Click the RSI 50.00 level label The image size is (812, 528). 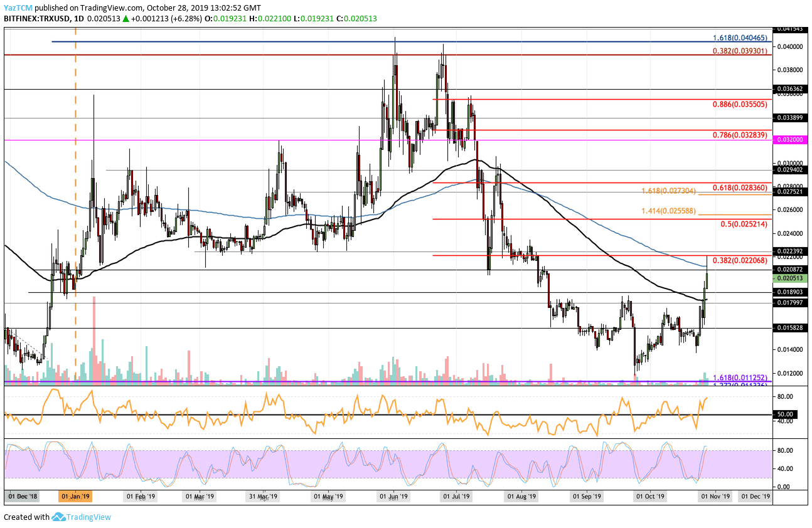[x=786, y=414]
